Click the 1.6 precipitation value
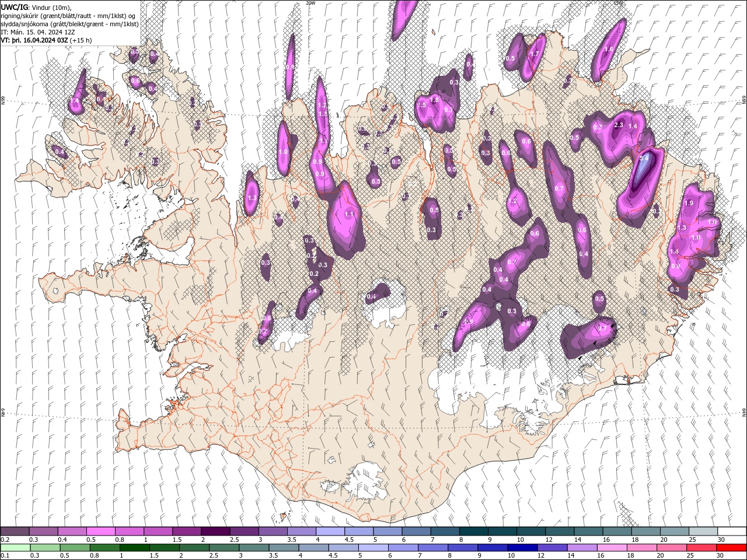Viewport: 747px width, 560px height. click(609, 50)
